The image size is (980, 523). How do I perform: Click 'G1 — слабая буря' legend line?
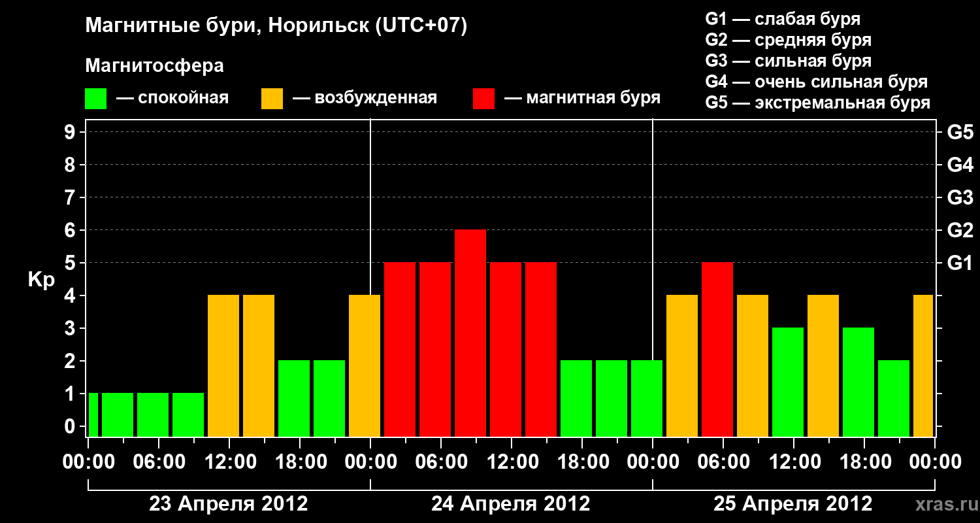tap(783, 18)
